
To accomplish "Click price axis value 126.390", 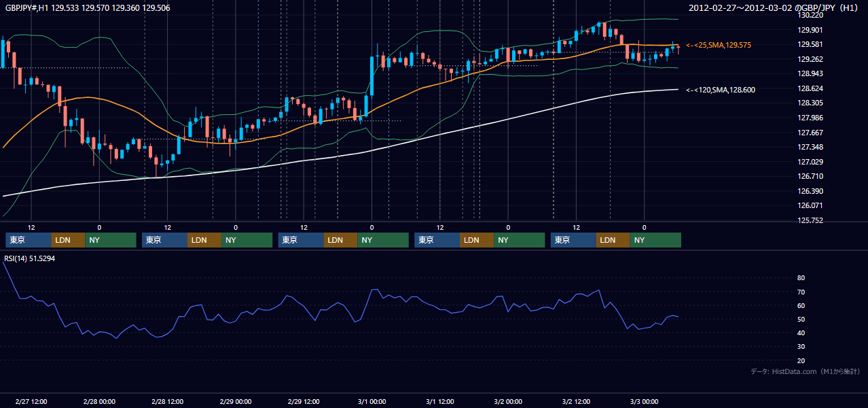I will pos(811,192).
